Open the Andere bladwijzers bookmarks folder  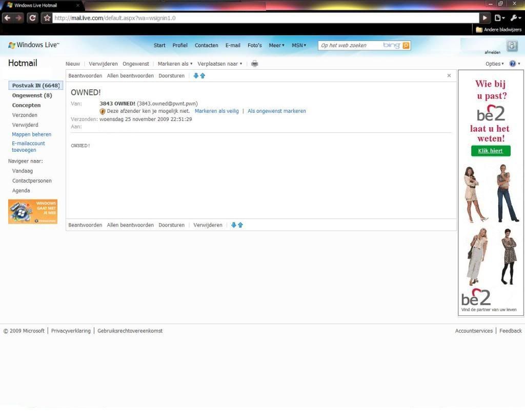coord(498,29)
